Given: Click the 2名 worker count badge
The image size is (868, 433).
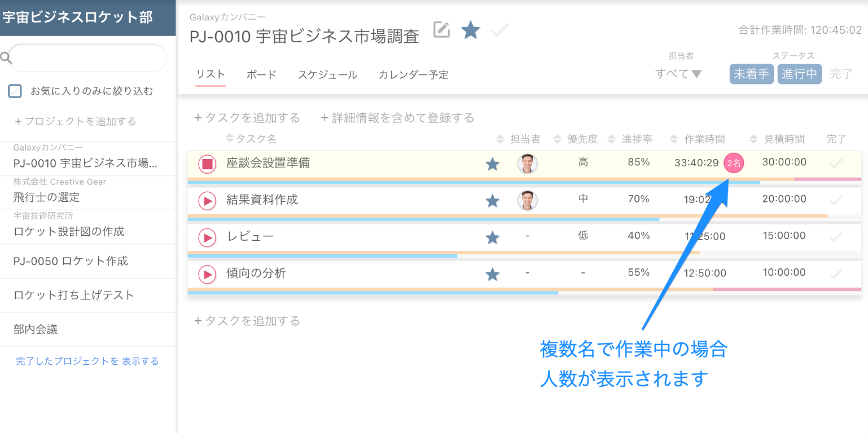Looking at the screenshot, I should coord(733,162).
